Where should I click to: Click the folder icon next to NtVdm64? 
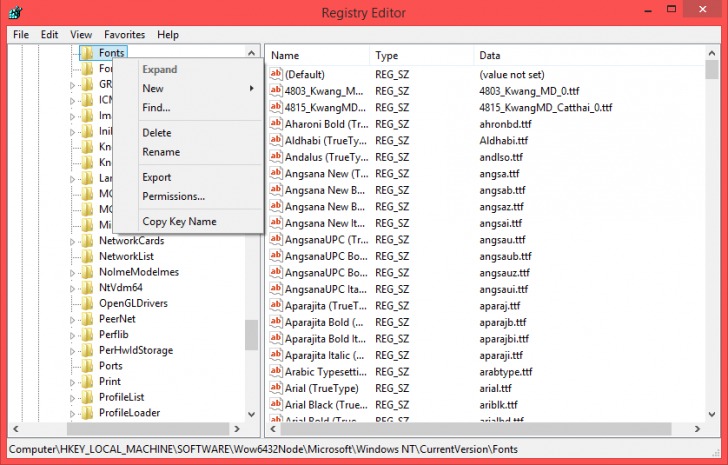coord(88,288)
